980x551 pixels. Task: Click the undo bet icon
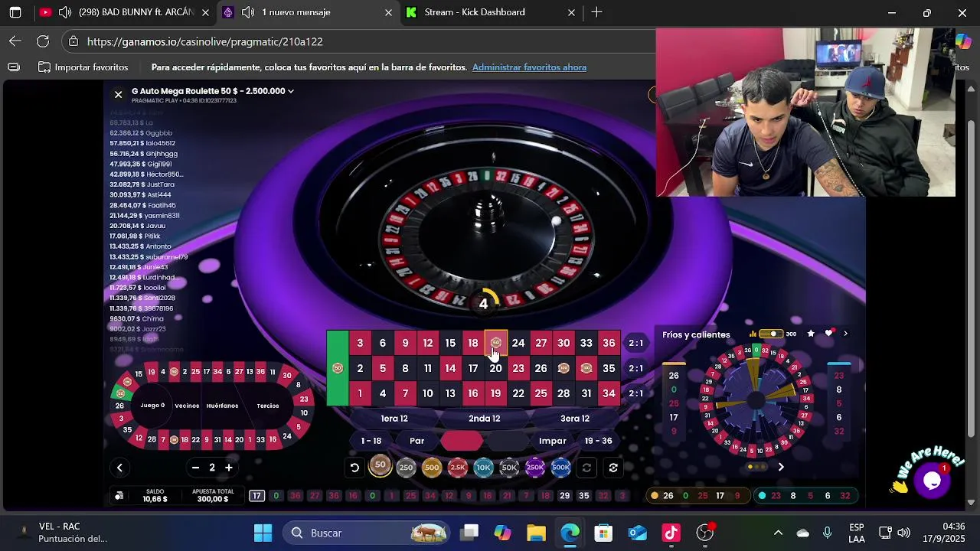[354, 468]
